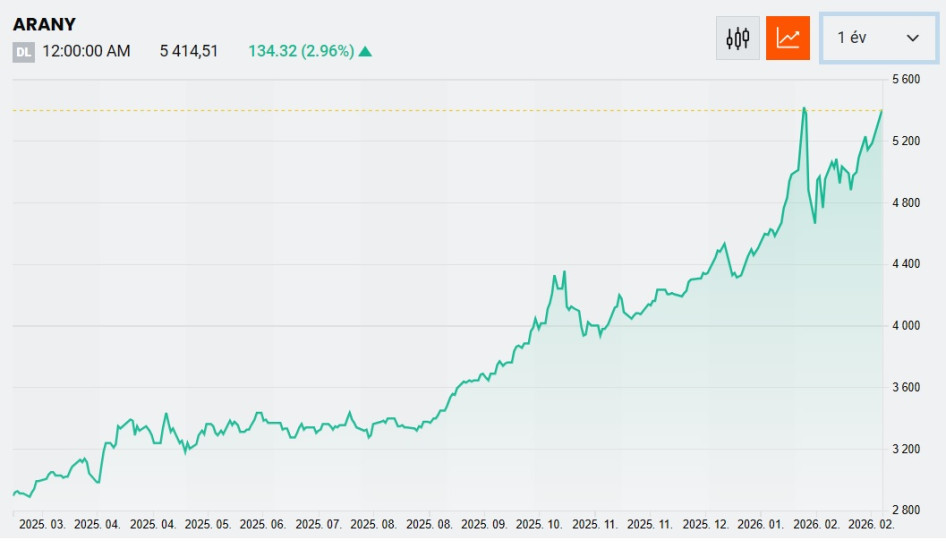Image resolution: width=946 pixels, height=541 pixels.
Task: Click the 2025. 06. date axis label
Action: click(x=264, y=524)
